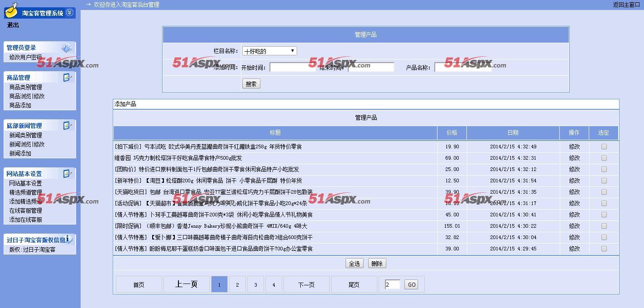Click the 底部新闻管理 panel edit icon
This screenshot has width=644, height=308.
tap(67, 126)
